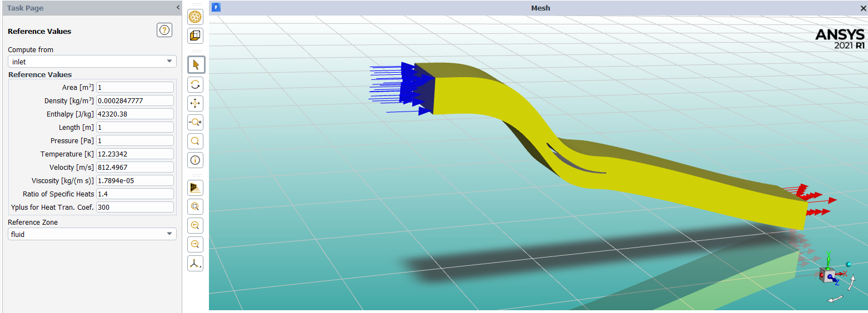The image size is (868, 313).
Task: Click the Velocity input field
Action: (135, 167)
